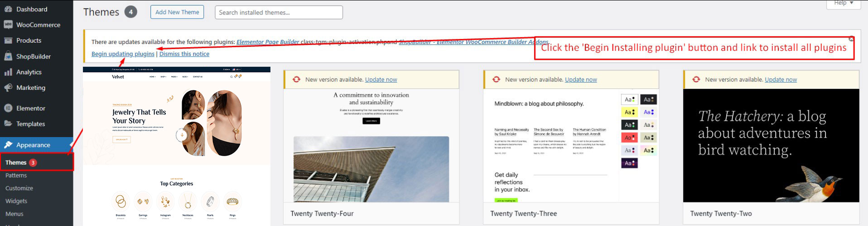Click the Products box icon in sidebar
Image resolution: width=868 pixels, height=226 pixels.
click(x=8, y=40)
